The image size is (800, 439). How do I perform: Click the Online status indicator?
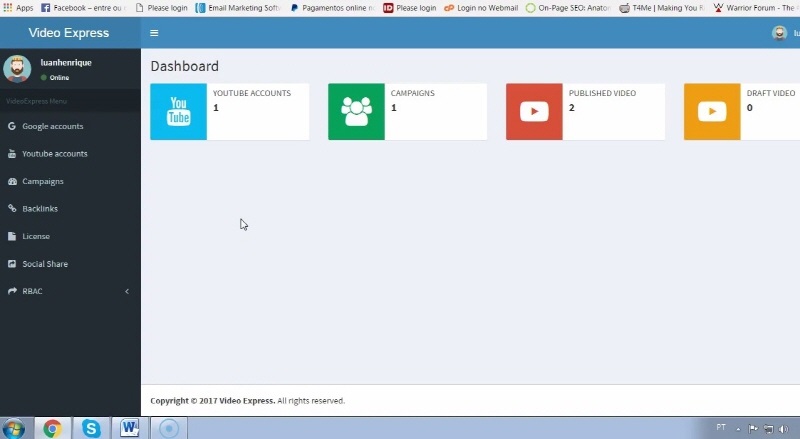(x=55, y=78)
